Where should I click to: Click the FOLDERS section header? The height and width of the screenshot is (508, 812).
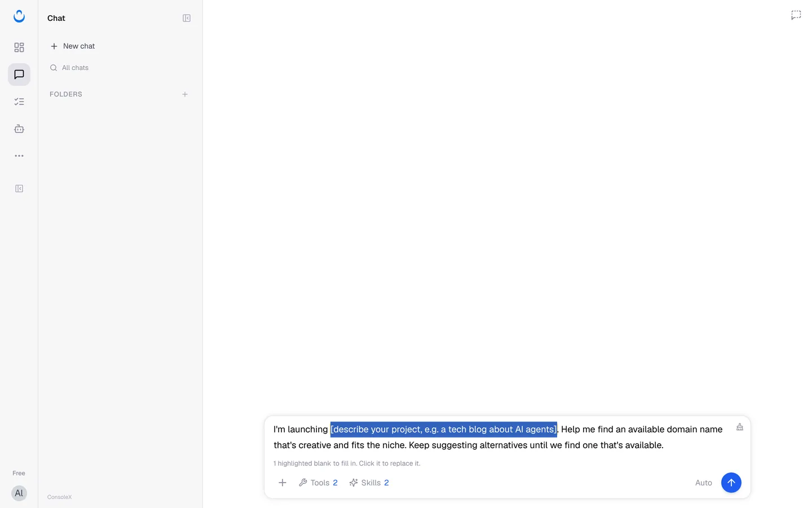66,94
